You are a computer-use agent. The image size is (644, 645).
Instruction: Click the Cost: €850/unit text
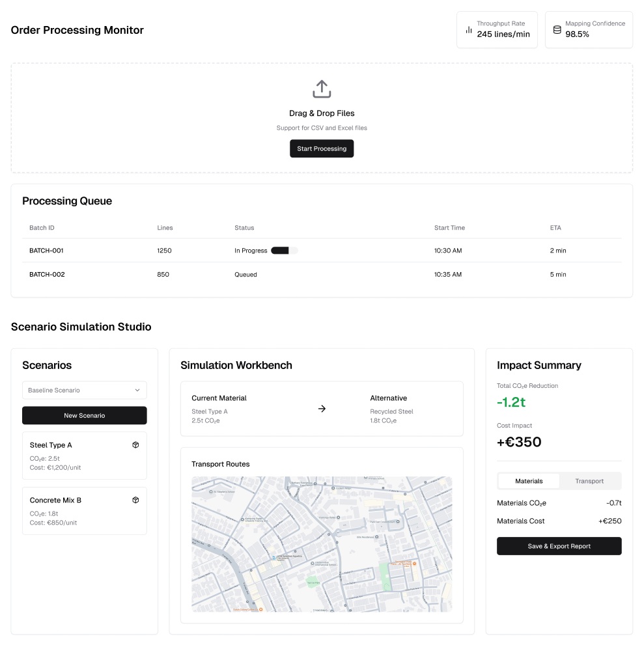(53, 523)
